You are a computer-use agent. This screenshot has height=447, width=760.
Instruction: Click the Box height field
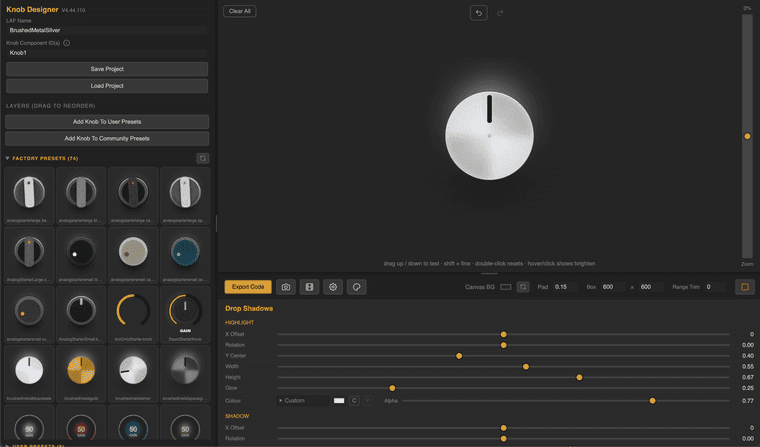point(651,287)
